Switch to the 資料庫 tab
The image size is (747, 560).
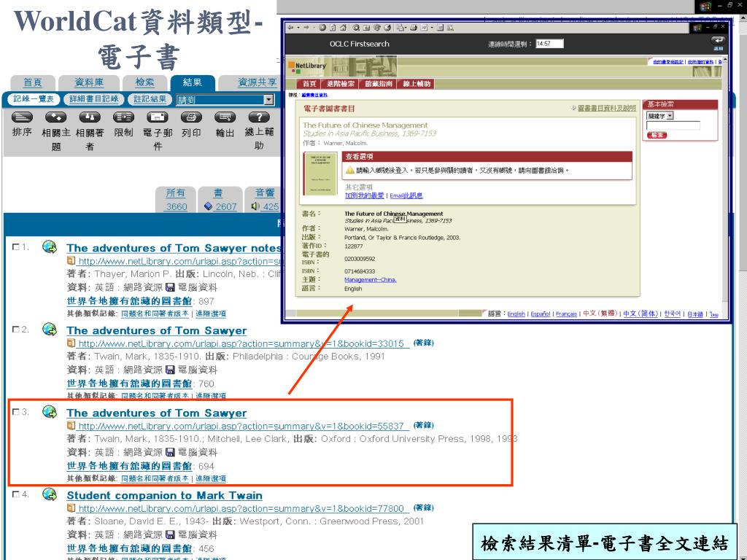coord(88,82)
